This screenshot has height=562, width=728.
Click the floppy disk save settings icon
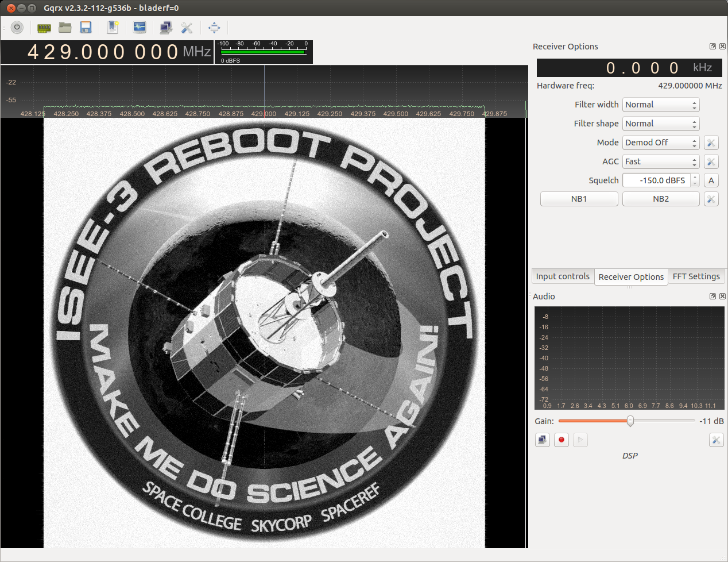pos(86,27)
